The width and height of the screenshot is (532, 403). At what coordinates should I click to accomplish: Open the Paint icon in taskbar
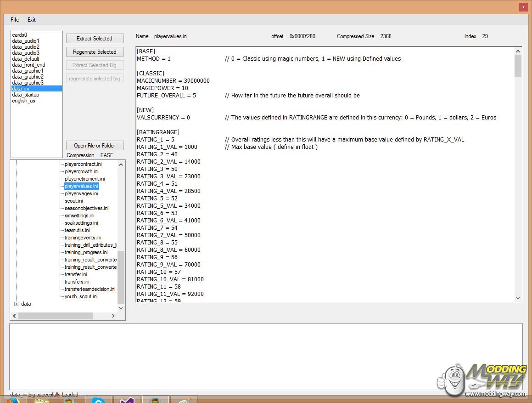tap(184, 400)
